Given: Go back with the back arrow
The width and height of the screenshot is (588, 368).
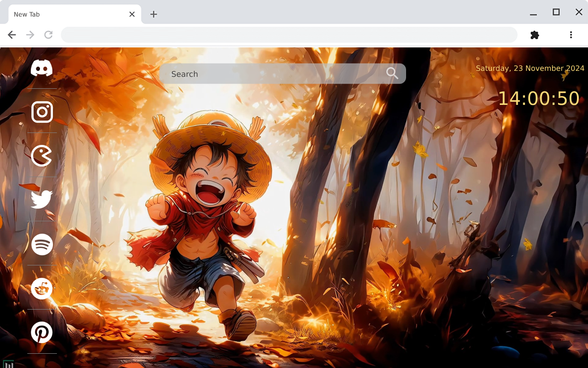Looking at the screenshot, I should pos(12,35).
